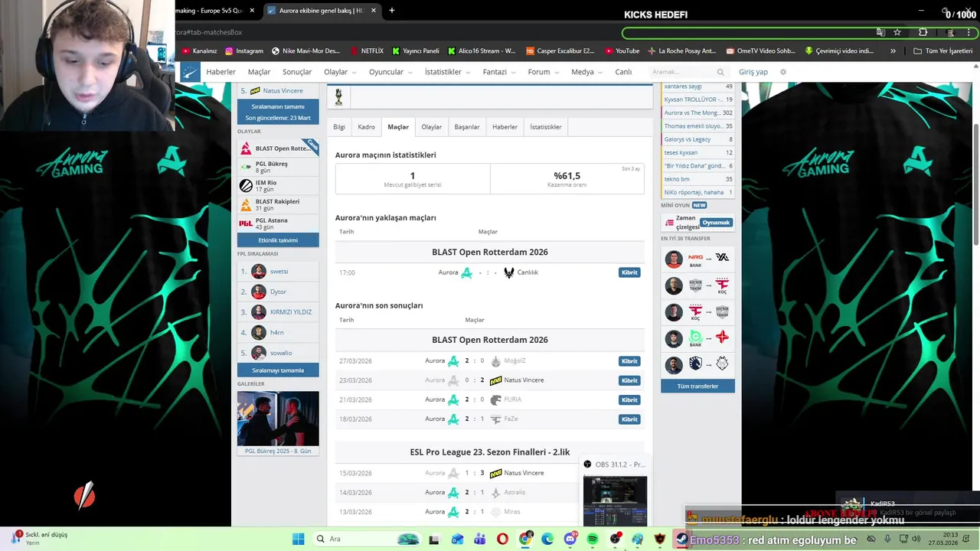Viewport: 980px width, 551px height.
Task: Open Opera browser from the taskbar
Action: [502, 539]
